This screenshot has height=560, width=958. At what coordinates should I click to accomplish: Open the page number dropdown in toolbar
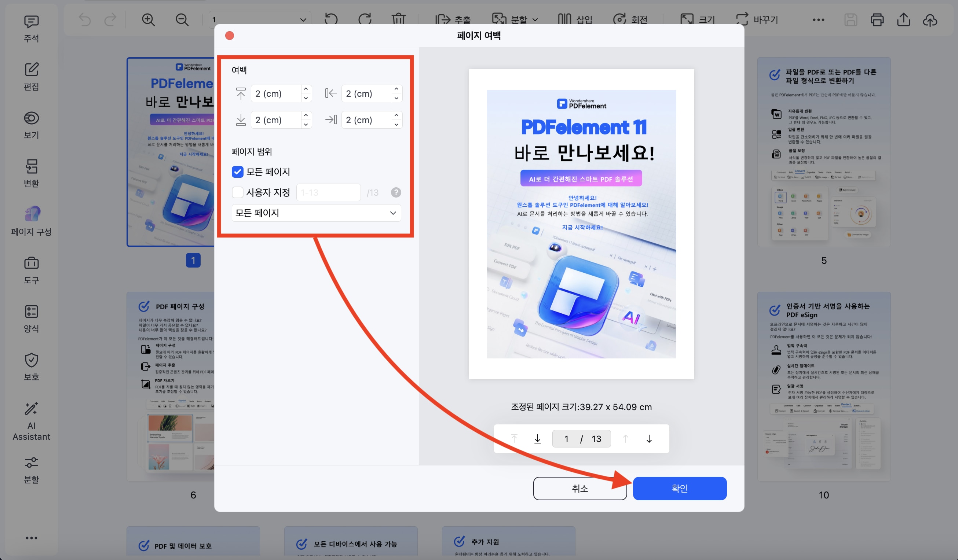coord(302,19)
